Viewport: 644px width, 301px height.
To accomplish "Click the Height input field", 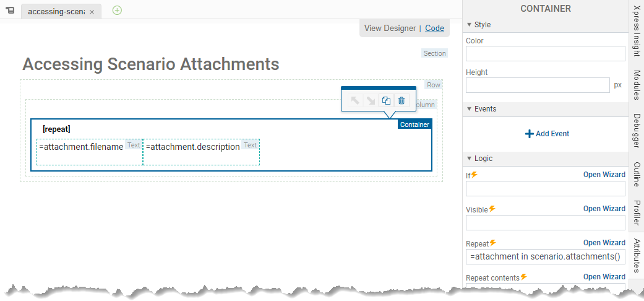I will click(x=538, y=85).
